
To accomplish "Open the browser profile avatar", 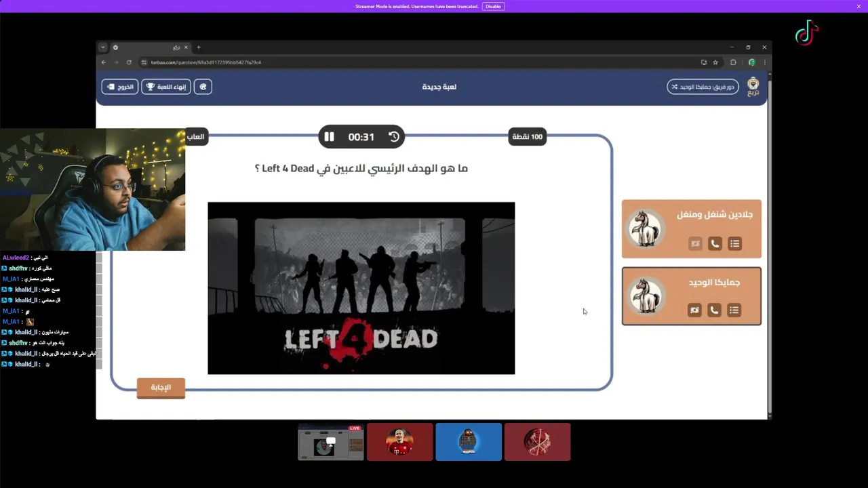I will (x=751, y=62).
